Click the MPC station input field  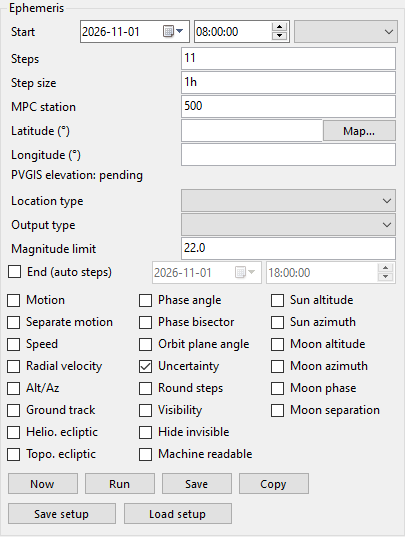(x=288, y=107)
